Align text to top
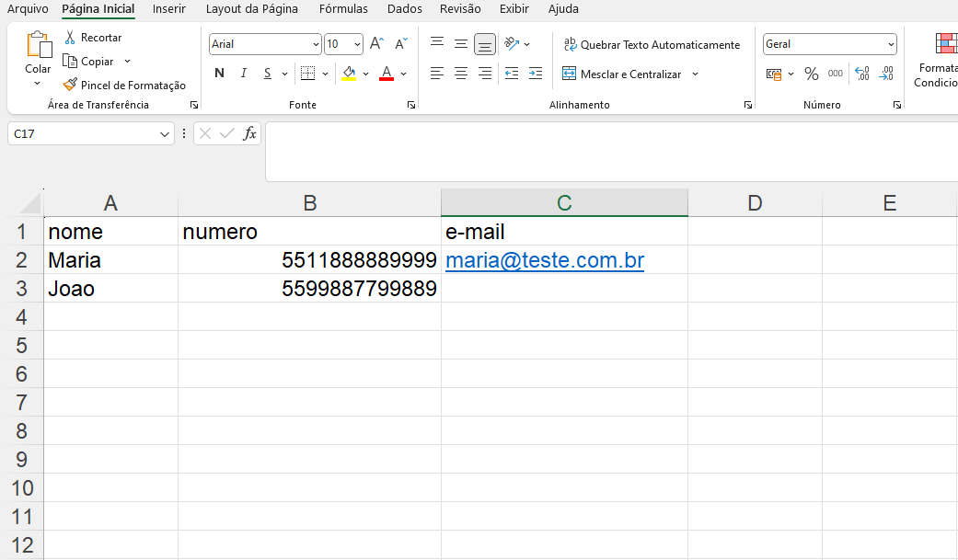This screenshot has width=958, height=560. (437, 43)
